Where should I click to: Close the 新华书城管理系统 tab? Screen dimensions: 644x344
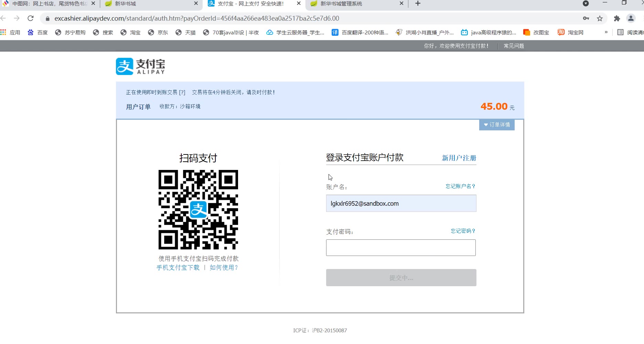(x=401, y=3)
